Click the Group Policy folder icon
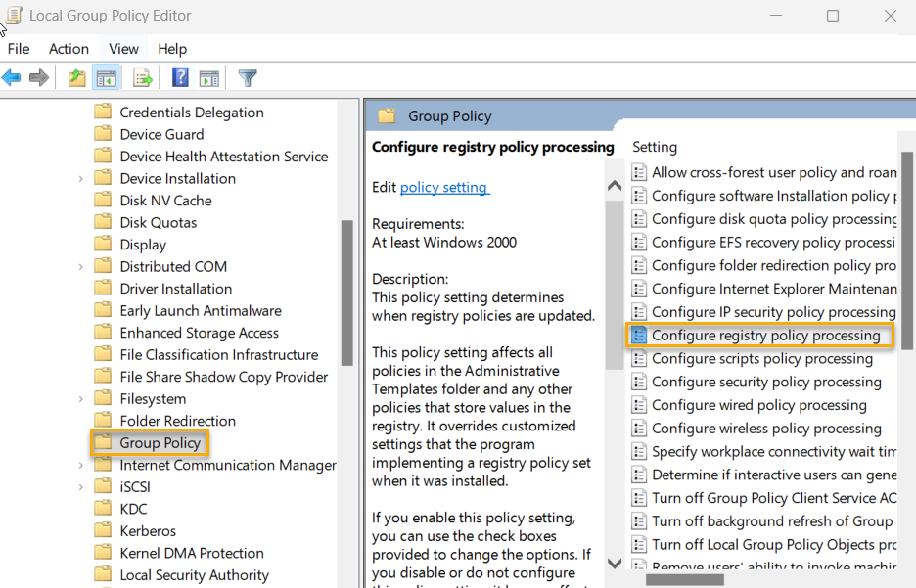The image size is (916, 588). [x=104, y=442]
